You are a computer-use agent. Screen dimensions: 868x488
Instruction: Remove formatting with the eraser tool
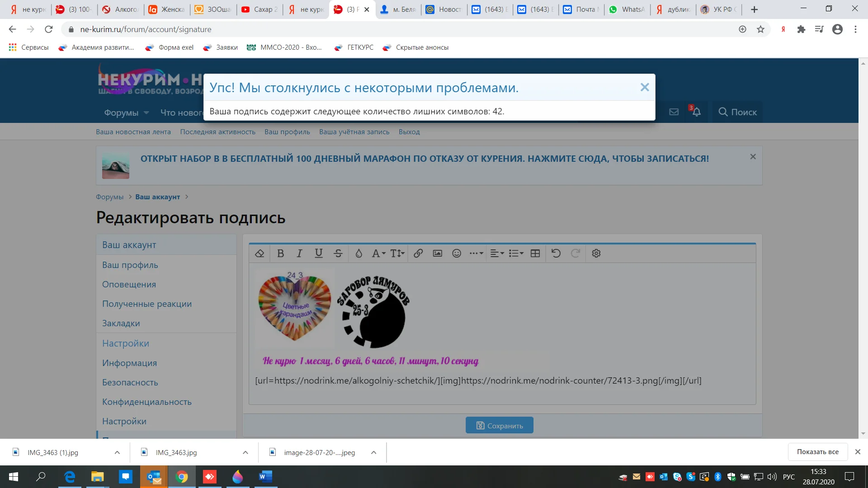(260, 253)
